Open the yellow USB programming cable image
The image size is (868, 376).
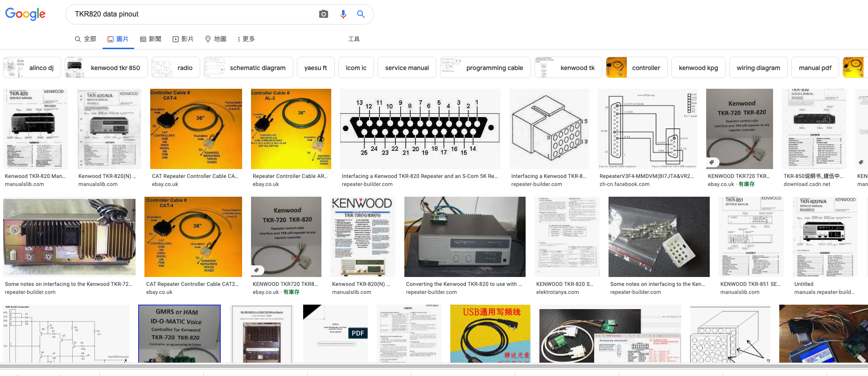(490, 334)
